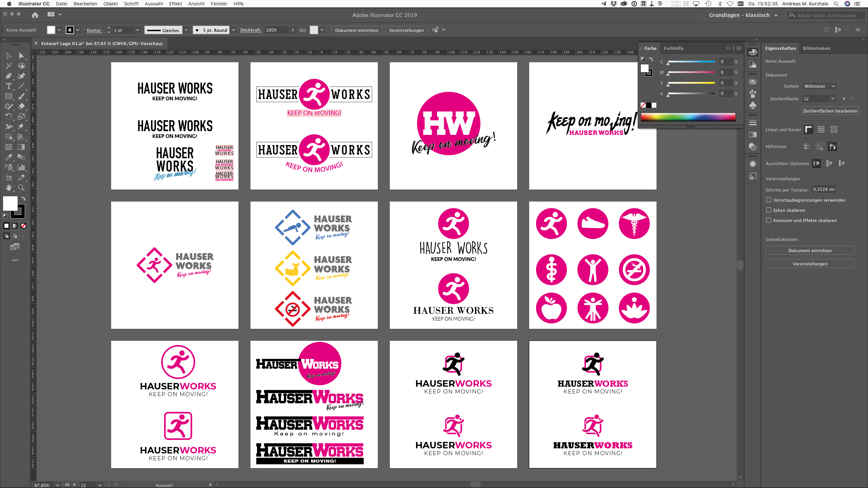The width and height of the screenshot is (868, 488).
Task: Open the zoom level 87,85% dropdown
Action: click(58, 485)
